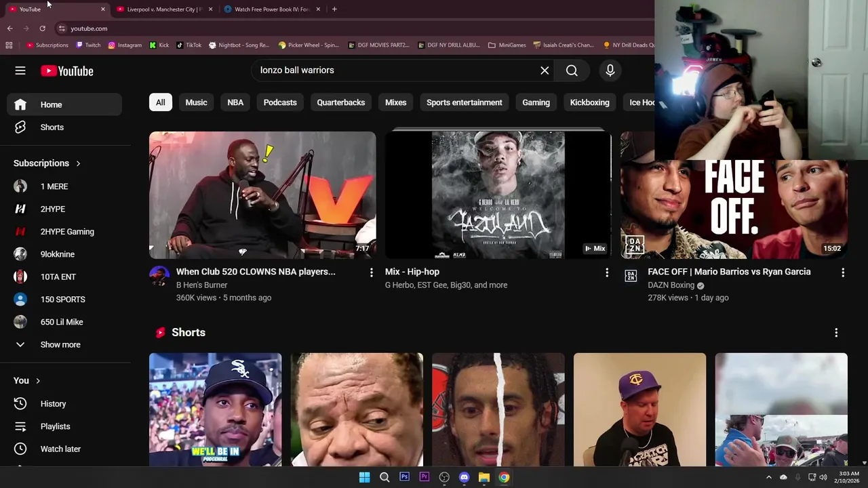Open the Windows Start menu
Image resolution: width=868 pixels, height=488 pixels.
(364, 477)
